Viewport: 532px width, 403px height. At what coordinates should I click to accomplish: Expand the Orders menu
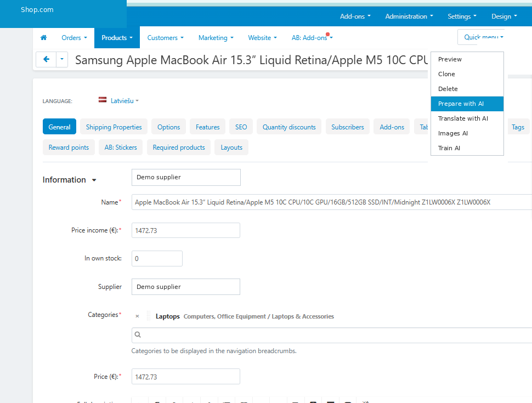point(74,38)
